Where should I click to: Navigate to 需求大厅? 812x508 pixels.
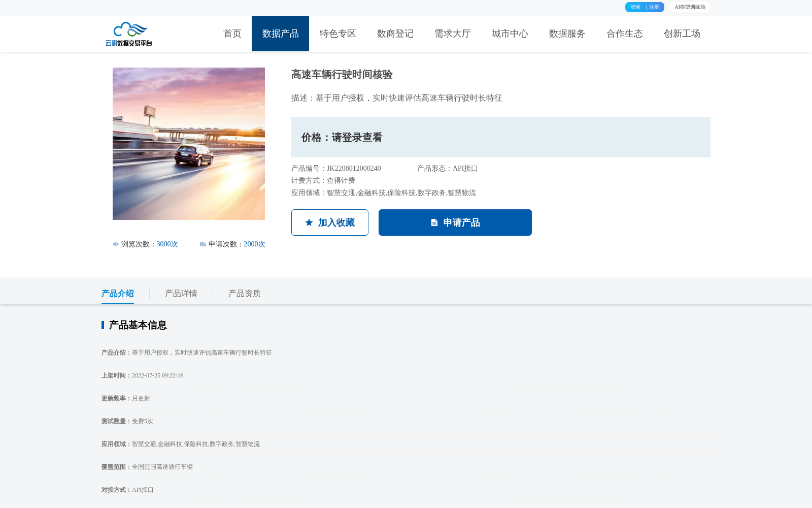pyautogui.click(x=453, y=34)
